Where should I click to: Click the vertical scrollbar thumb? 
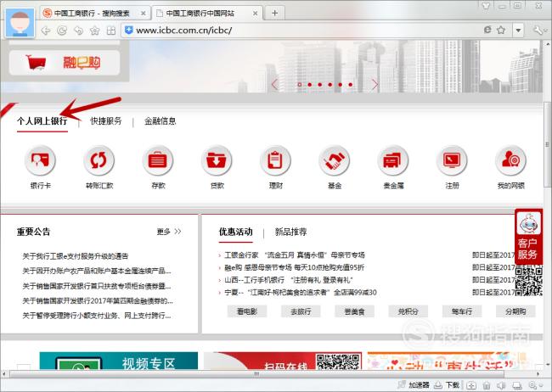(x=547, y=146)
